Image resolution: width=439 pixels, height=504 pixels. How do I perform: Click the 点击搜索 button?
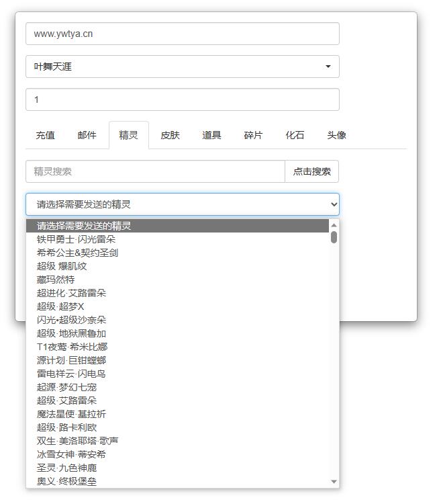(312, 171)
